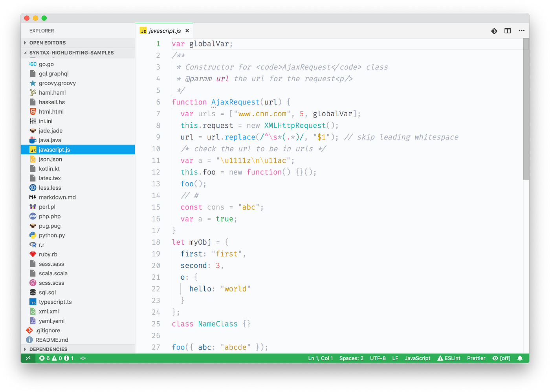Open the notifications bell icon

520,358
